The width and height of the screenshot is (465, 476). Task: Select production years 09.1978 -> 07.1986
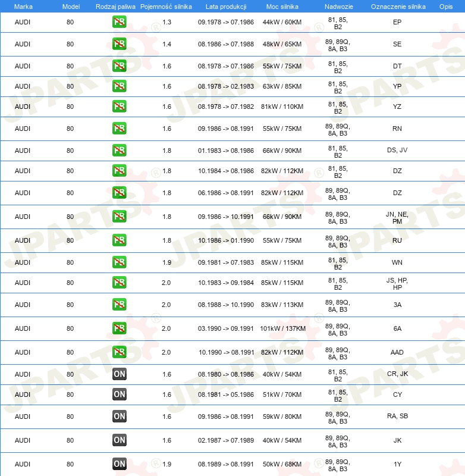226,22
